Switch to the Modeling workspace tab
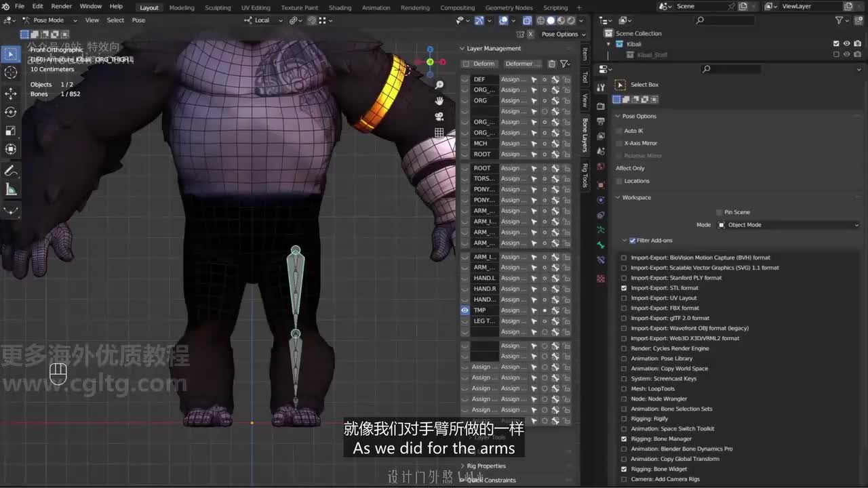 click(182, 8)
